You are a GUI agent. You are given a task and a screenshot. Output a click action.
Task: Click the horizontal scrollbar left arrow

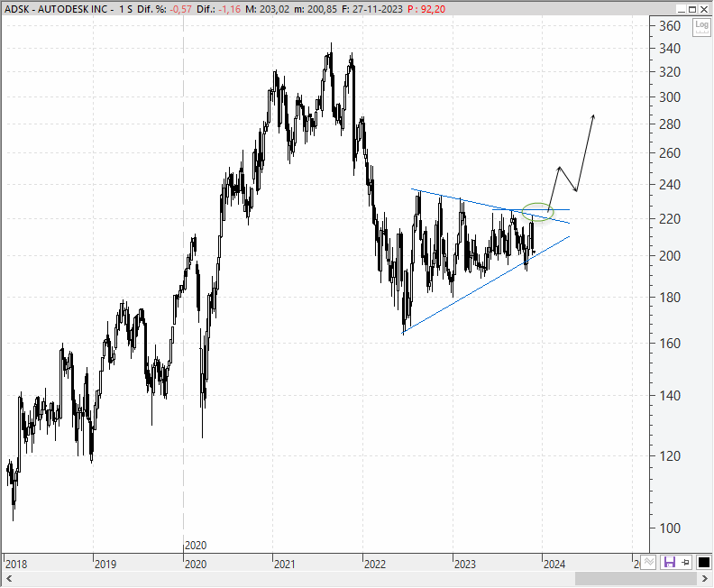tap(9, 579)
